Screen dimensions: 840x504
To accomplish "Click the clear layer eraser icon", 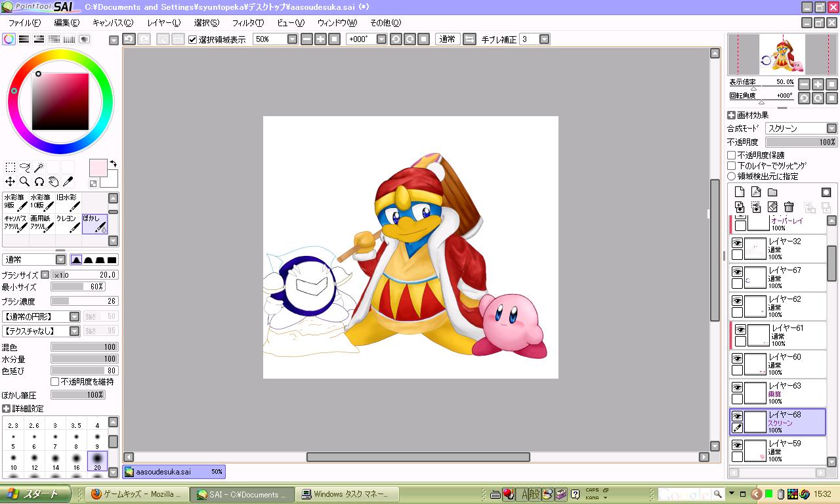I will (x=772, y=207).
